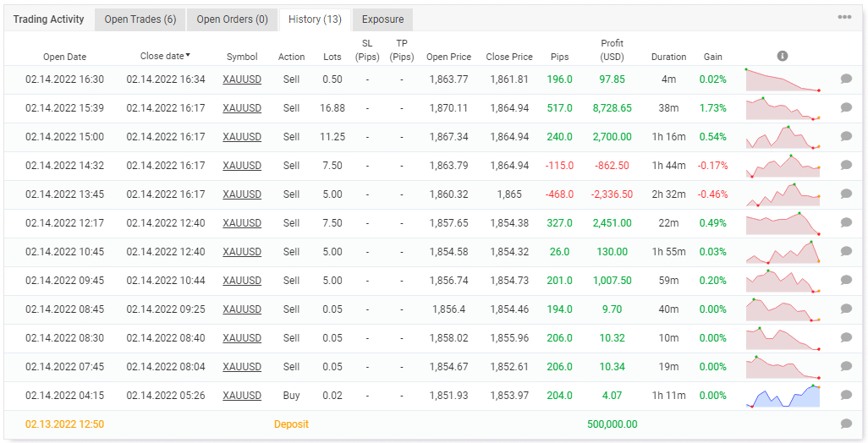Open comment bubble for 2,451.00 profit trade

[x=846, y=222]
